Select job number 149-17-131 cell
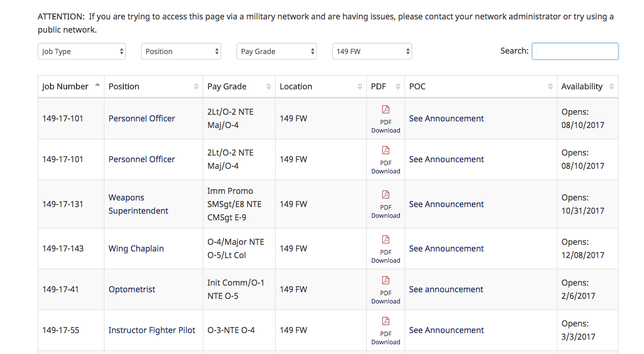The height and width of the screenshot is (354, 644). [71, 204]
